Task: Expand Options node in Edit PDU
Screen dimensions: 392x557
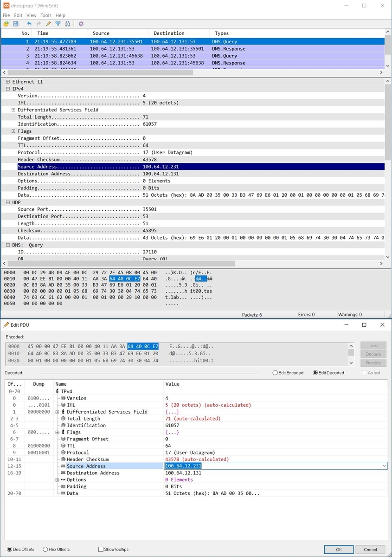Action: point(58,479)
